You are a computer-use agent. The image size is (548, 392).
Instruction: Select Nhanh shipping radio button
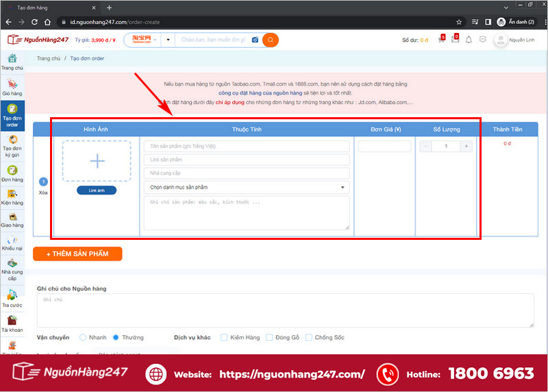pos(83,337)
